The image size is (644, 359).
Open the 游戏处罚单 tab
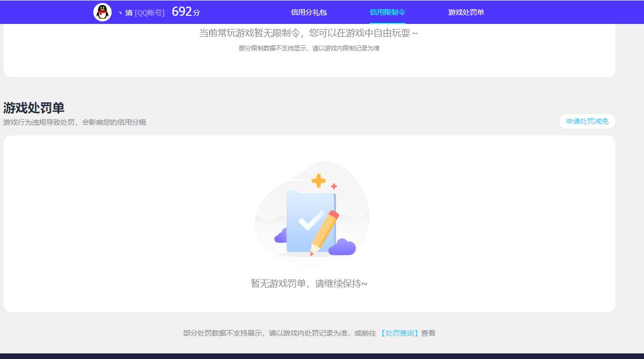click(465, 12)
